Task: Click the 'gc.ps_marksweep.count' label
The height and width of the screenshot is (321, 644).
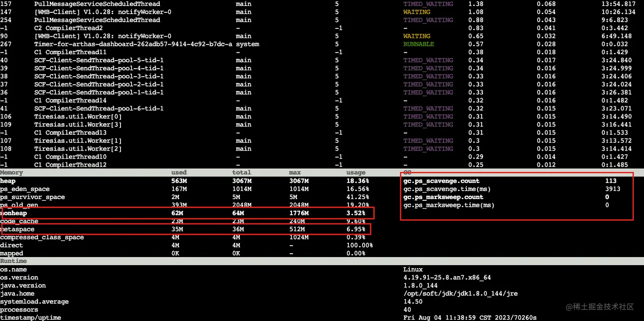Action: click(x=443, y=197)
